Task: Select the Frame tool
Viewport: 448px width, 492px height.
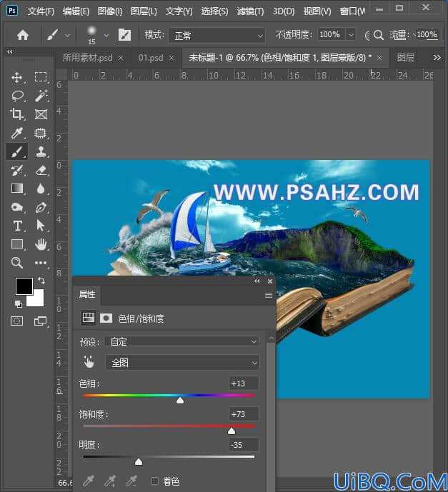Action: tap(41, 114)
